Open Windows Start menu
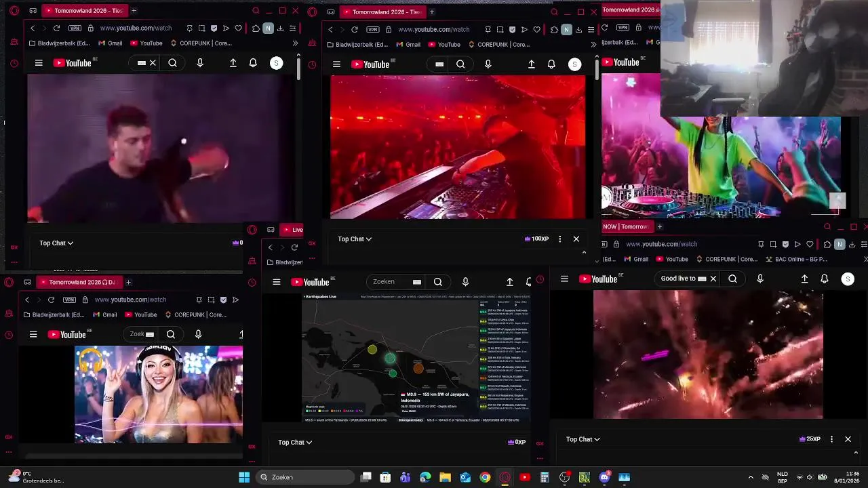Viewport: 868px width, 488px height. [x=244, y=477]
